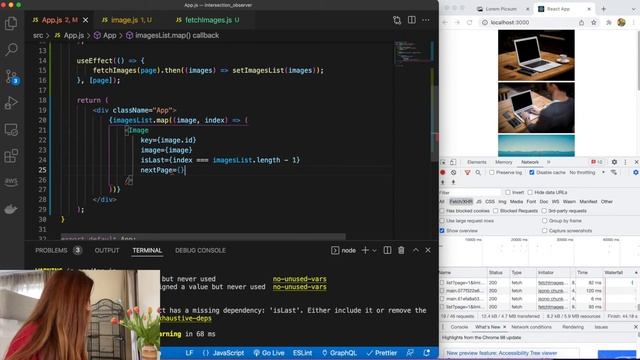Enable the Preserve log checkbox

tap(492, 173)
